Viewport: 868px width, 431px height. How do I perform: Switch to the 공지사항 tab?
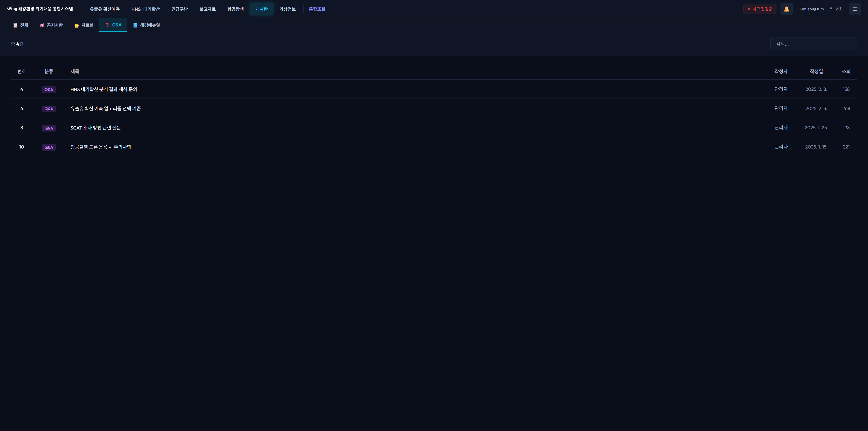(x=51, y=25)
